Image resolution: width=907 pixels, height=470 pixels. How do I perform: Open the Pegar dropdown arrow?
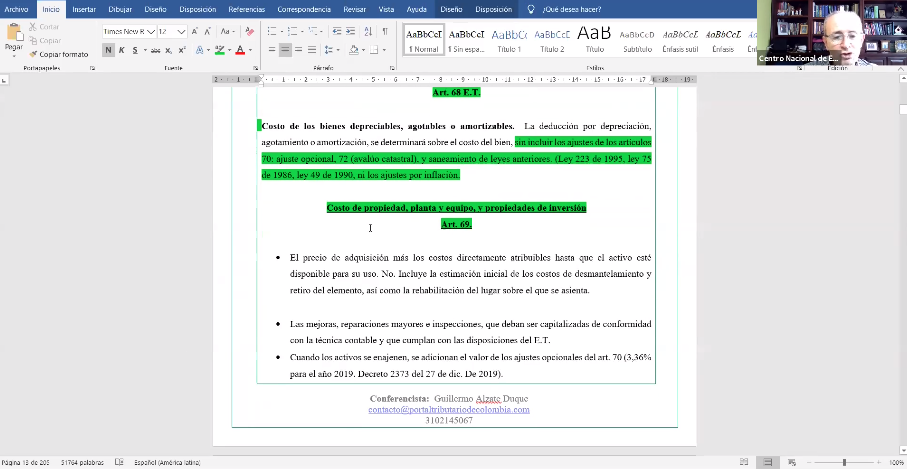14,55
